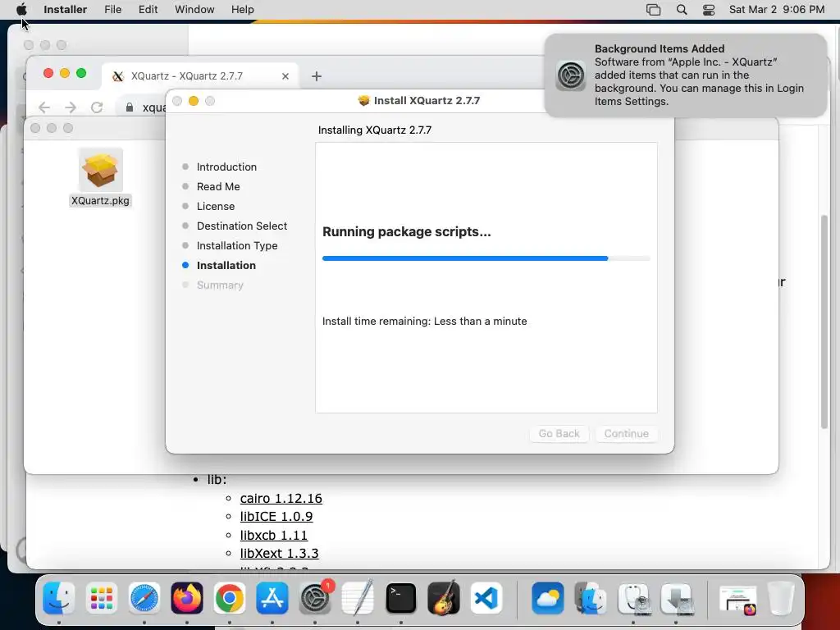Launch GarageBand from the Dock
This screenshot has width=840, height=630.
pyautogui.click(x=444, y=598)
